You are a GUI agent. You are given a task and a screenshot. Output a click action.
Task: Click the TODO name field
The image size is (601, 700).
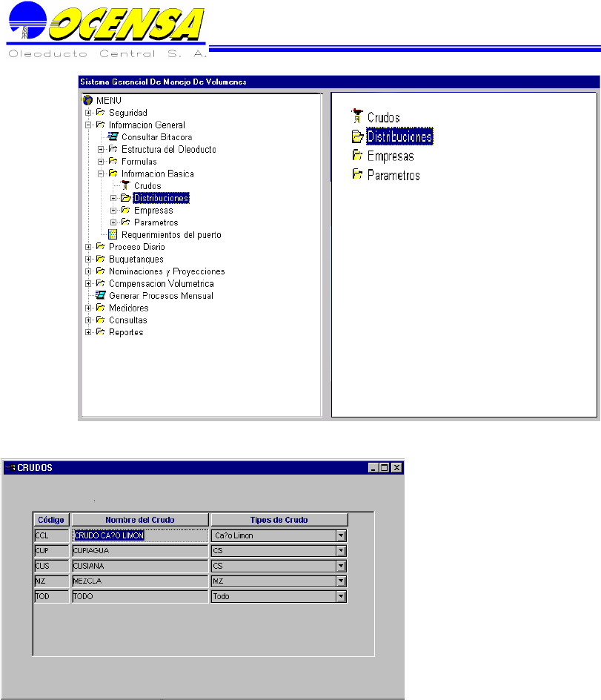point(140,596)
